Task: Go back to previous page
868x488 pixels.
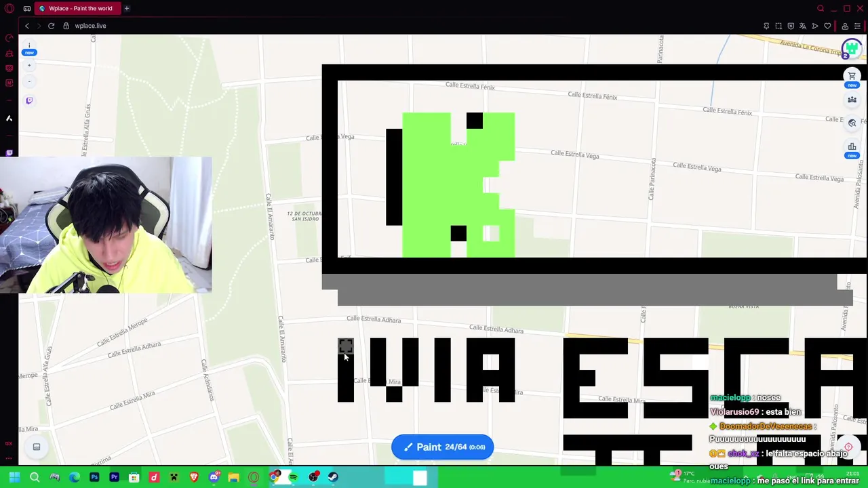Action: coord(27,26)
